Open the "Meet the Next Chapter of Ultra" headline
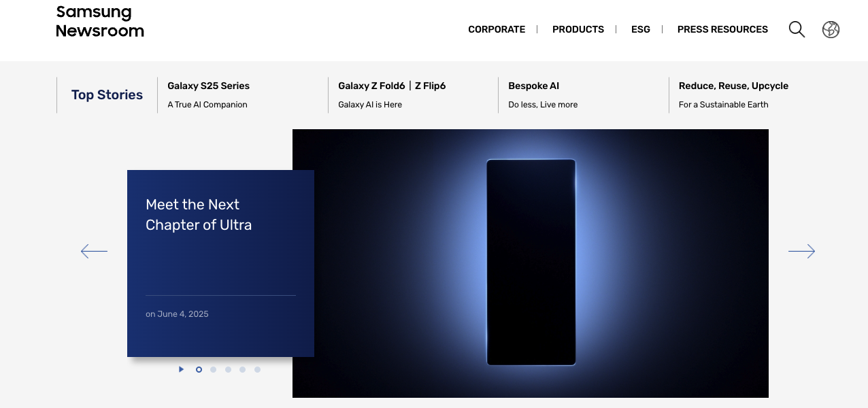 [199, 215]
